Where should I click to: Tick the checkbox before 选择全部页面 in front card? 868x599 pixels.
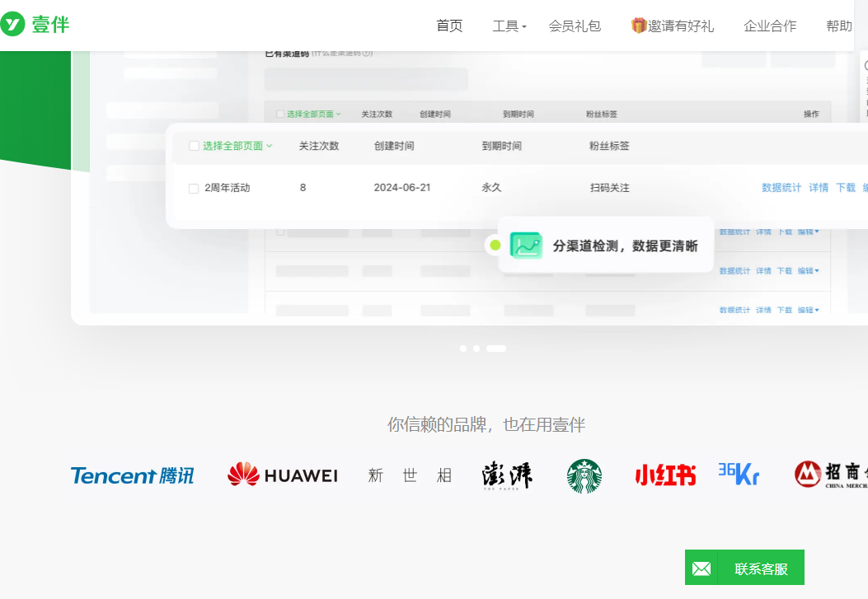click(194, 146)
